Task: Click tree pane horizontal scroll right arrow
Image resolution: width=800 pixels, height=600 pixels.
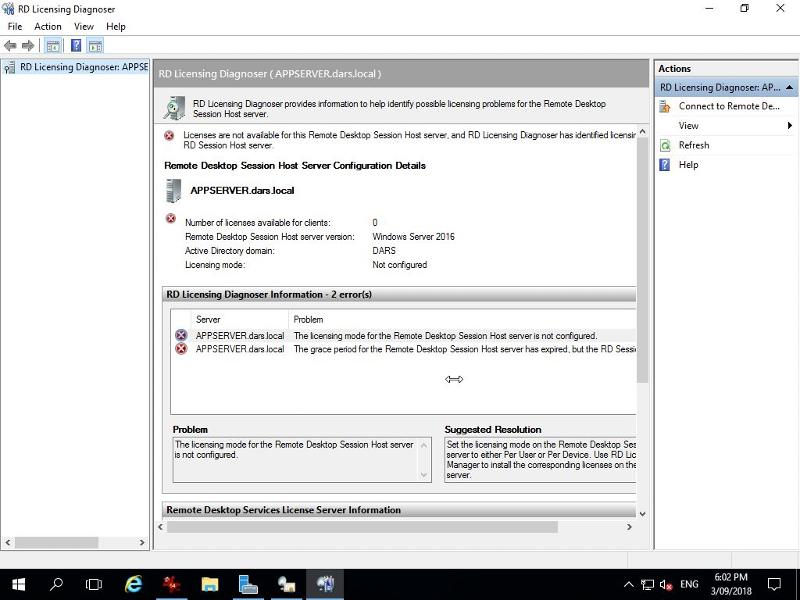Action: [x=142, y=542]
